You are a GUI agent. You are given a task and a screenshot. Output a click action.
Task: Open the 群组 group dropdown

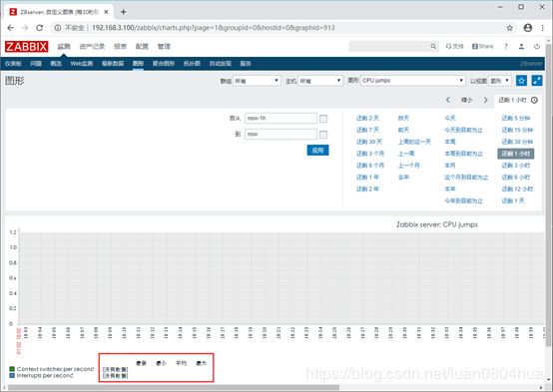coord(257,81)
